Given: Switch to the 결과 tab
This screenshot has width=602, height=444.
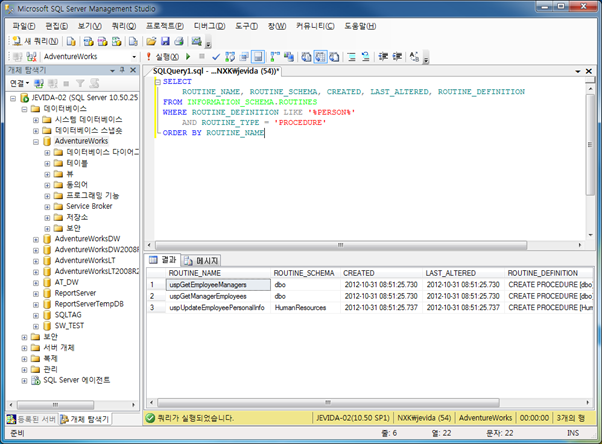Looking at the screenshot, I should (x=163, y=260).
